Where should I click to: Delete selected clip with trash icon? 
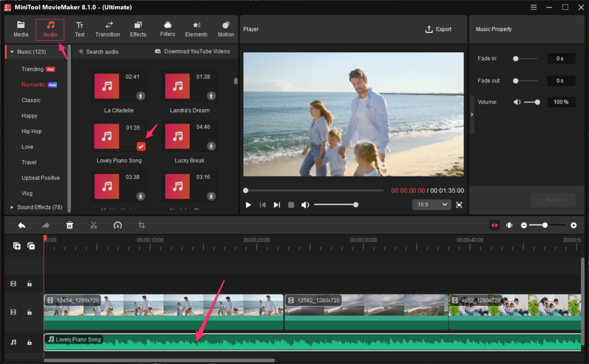pos(70,225)
